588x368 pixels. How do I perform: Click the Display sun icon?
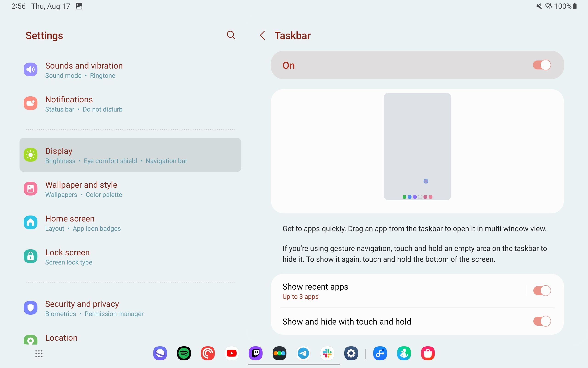pyautogui.click(x=31, y=155)
